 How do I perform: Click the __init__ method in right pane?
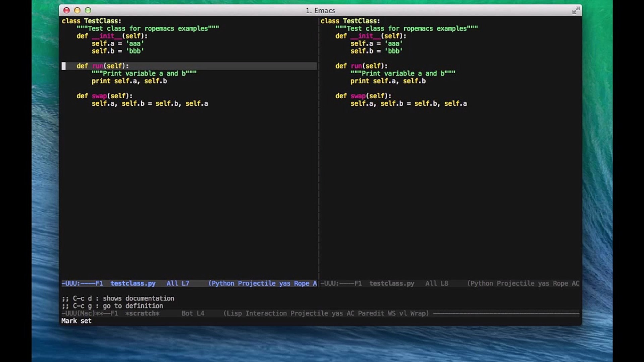[x=365, y=36]
